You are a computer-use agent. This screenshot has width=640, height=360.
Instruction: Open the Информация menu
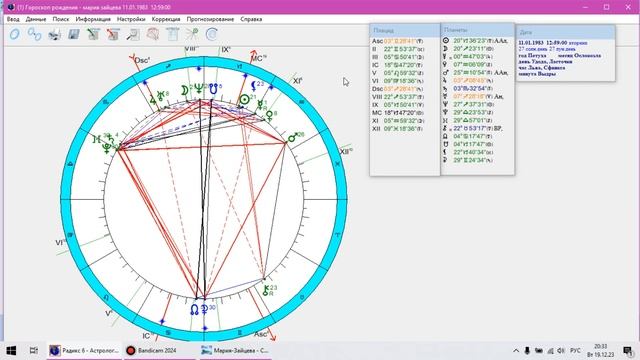click(x=93, y=19)
